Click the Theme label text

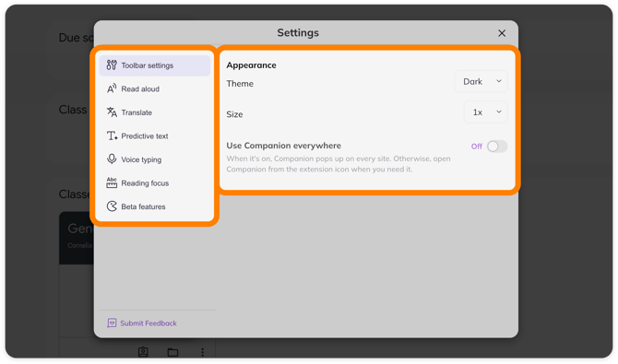point(240,84)
